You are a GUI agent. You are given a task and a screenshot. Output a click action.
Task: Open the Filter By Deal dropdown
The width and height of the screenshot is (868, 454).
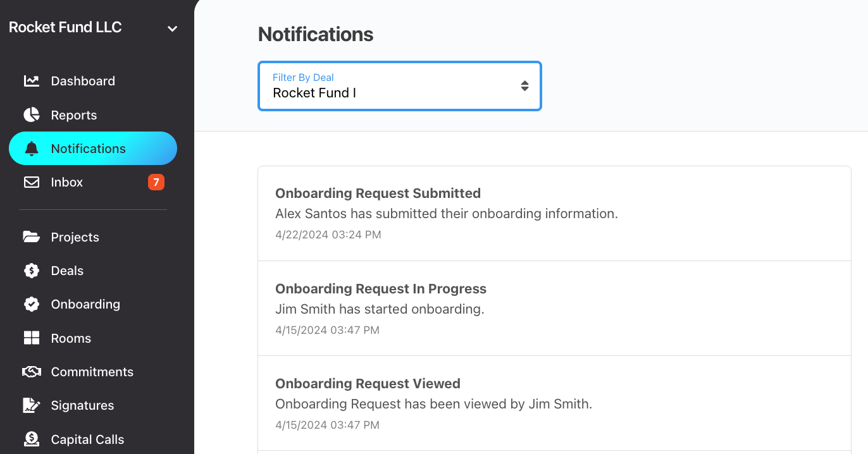399,85
